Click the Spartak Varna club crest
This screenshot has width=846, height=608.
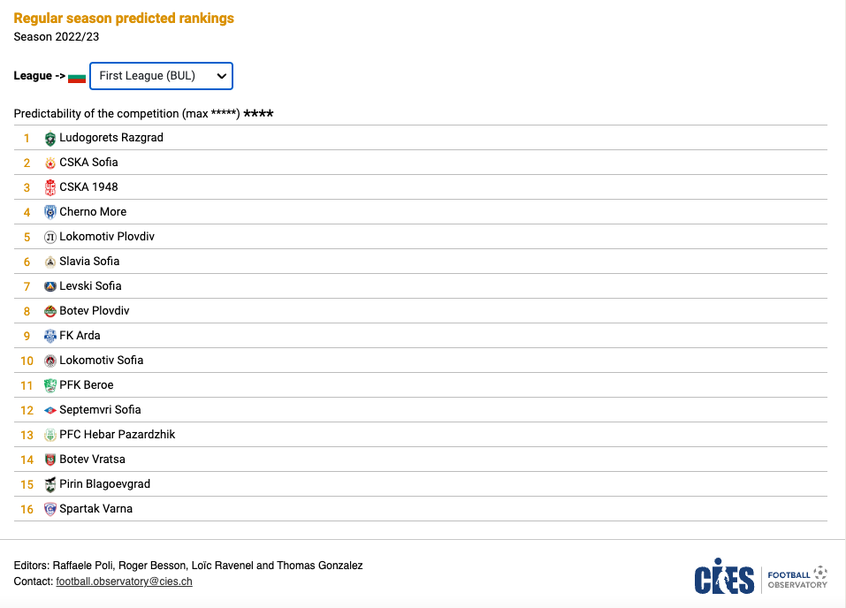coord(50,509)
